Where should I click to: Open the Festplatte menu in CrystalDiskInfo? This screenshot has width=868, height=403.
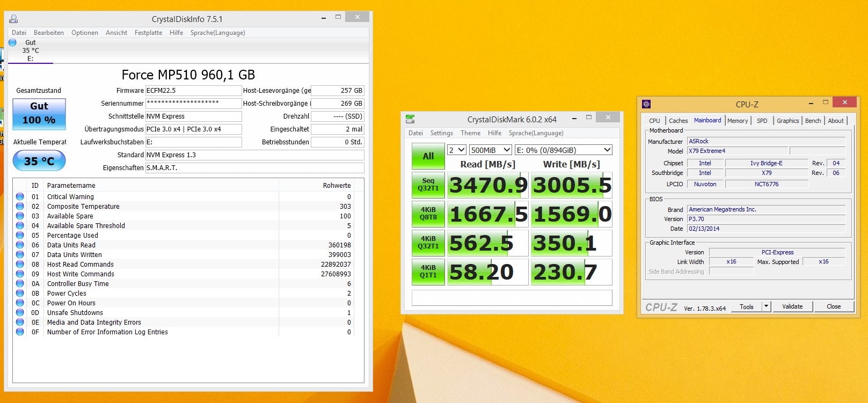(149, 33)
